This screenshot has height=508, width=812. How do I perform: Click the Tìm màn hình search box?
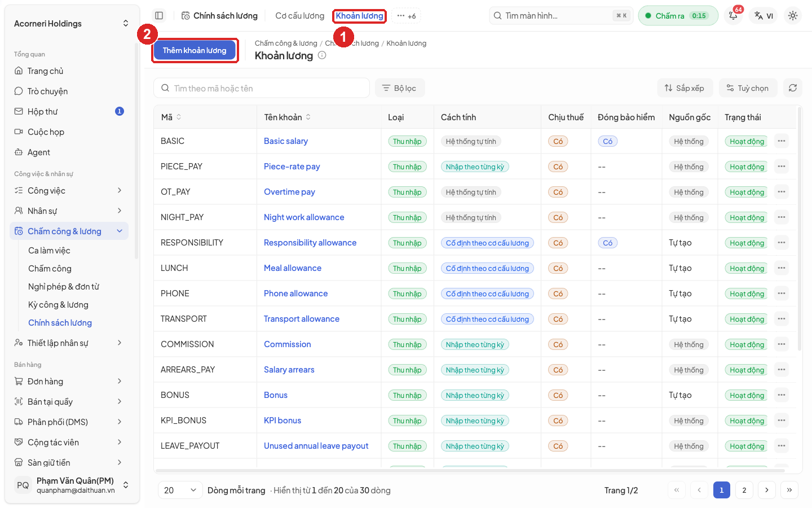point(561,16)
